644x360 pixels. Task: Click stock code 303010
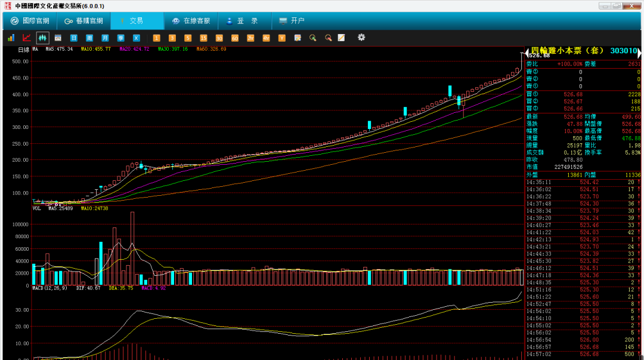click(623, 51)
